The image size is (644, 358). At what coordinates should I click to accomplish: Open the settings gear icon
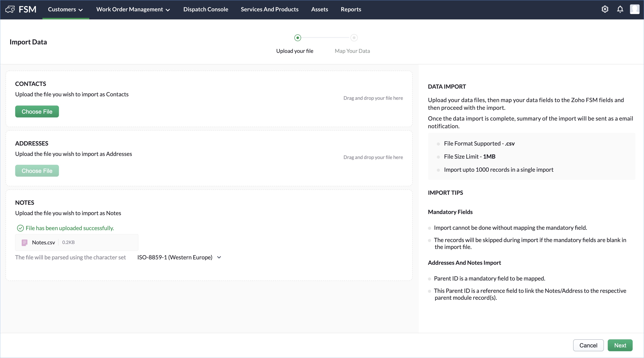[605, 9]
